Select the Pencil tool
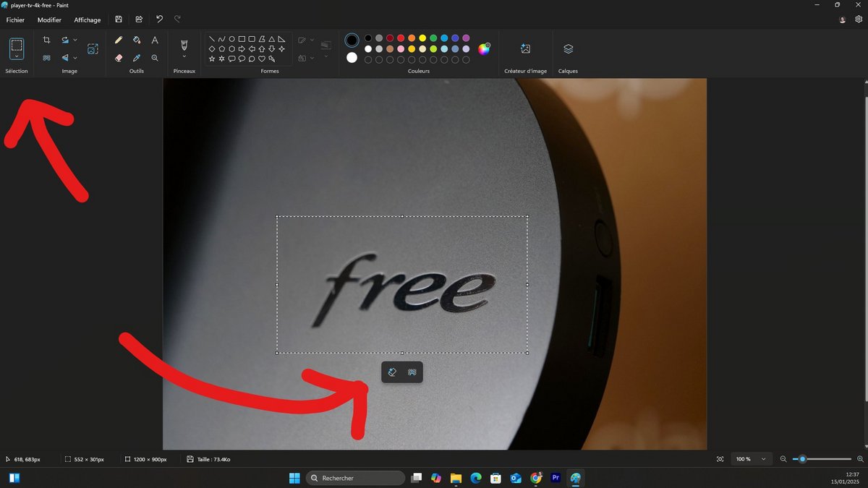868x488 pixels. tap(119, 40)
